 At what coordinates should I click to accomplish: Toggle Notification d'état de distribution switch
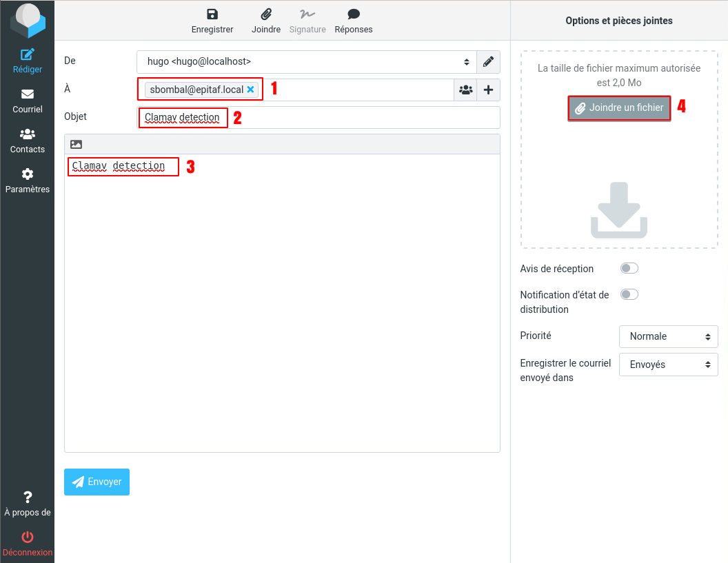click(629, 294)
